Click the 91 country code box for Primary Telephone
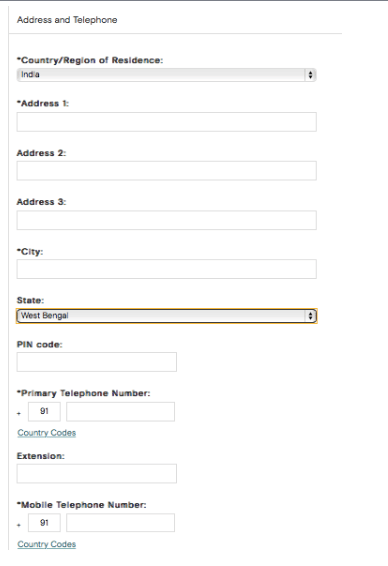This screenshot has width=388, height=566. click(x=44, y=412)
